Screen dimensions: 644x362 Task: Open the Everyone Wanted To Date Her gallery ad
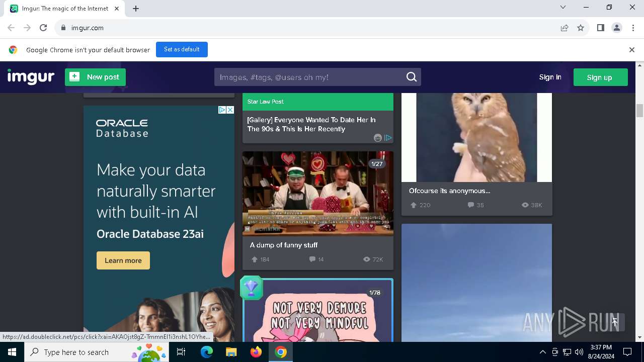311,124
